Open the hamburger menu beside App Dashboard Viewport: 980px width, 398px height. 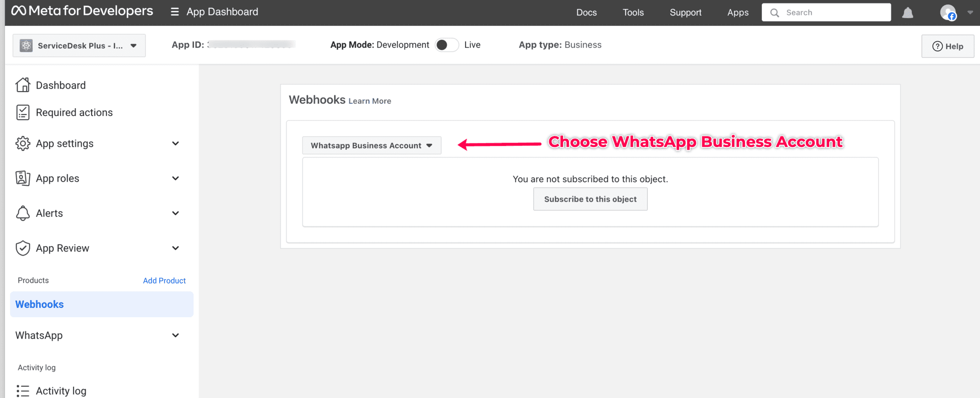[174, 12]
